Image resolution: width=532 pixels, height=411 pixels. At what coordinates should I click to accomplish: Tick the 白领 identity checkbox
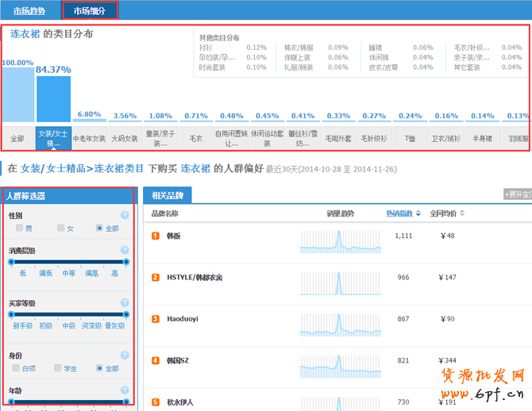pos(16,368)
